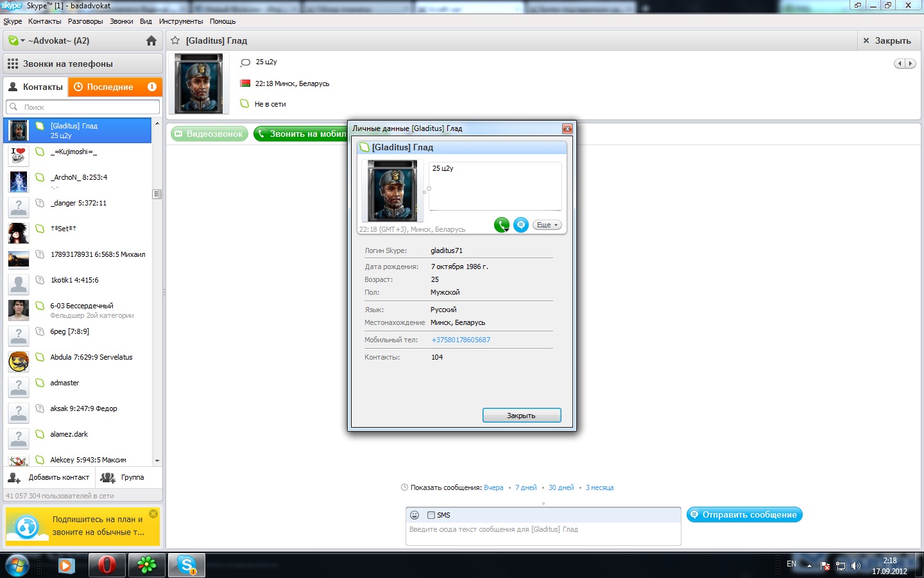924x578 pixels.
Task: Close the Личные данные dialog with red X
Action: click(567, 128)
